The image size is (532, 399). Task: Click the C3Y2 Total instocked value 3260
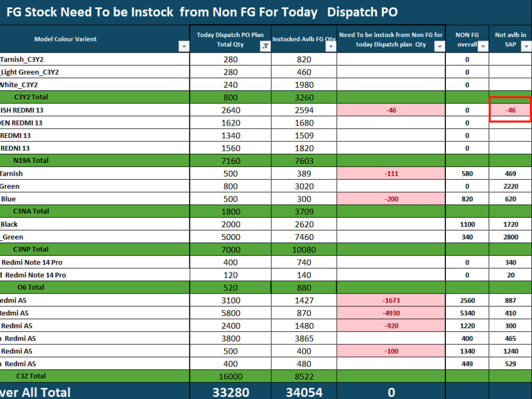tap(304, 97)
